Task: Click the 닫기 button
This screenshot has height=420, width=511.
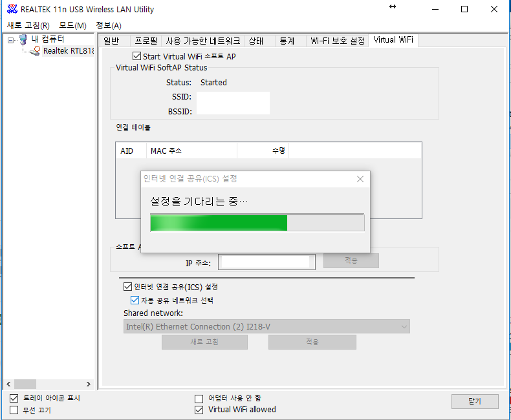Action: 475,401
